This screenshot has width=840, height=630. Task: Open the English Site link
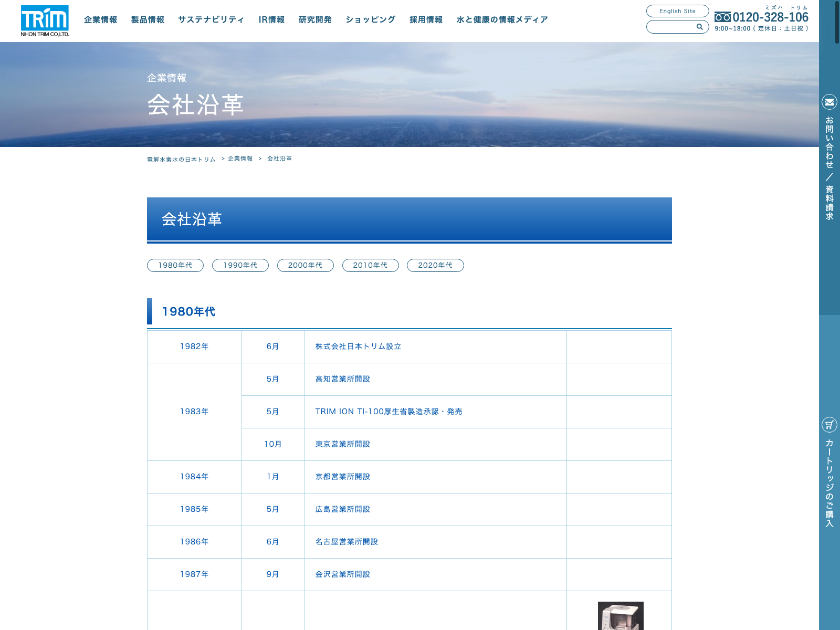coord(677,11)
